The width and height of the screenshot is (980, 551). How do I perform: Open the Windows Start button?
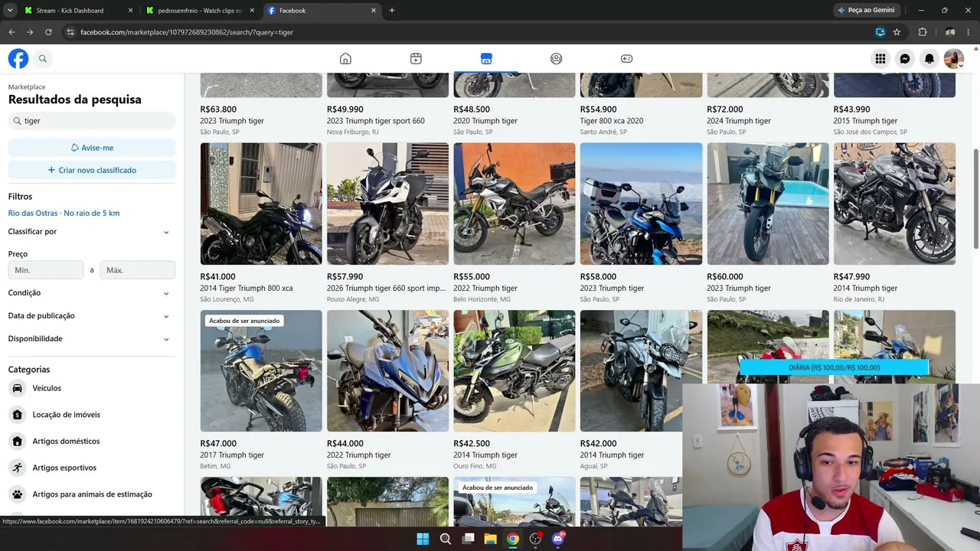423,539
